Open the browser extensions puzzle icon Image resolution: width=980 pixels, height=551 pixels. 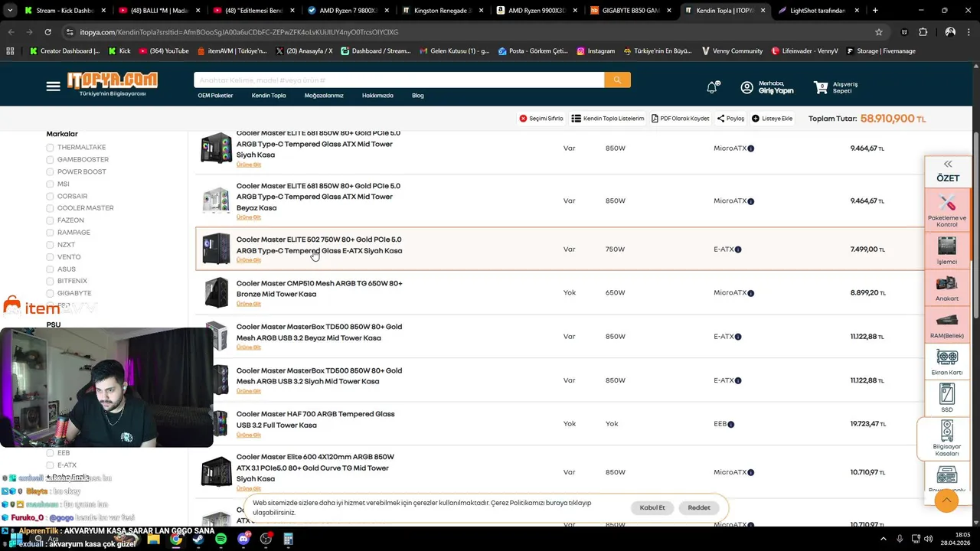(923, 32)
